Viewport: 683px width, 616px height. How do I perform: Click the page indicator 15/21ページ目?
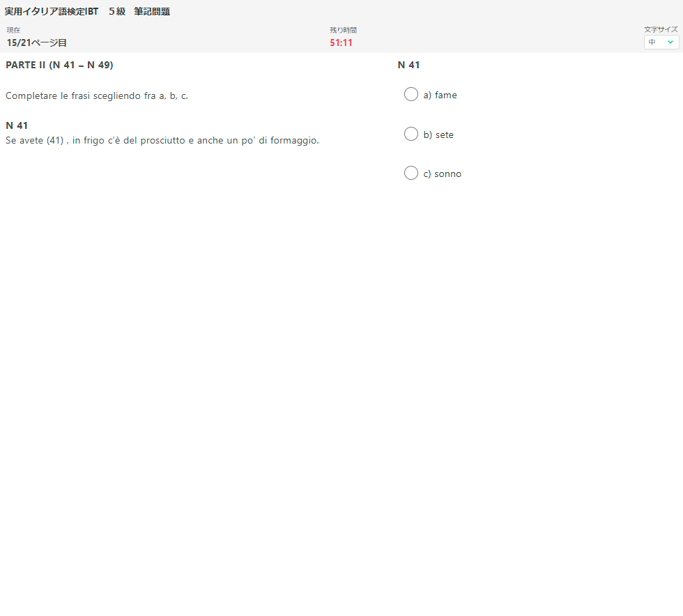coord(36,43)
